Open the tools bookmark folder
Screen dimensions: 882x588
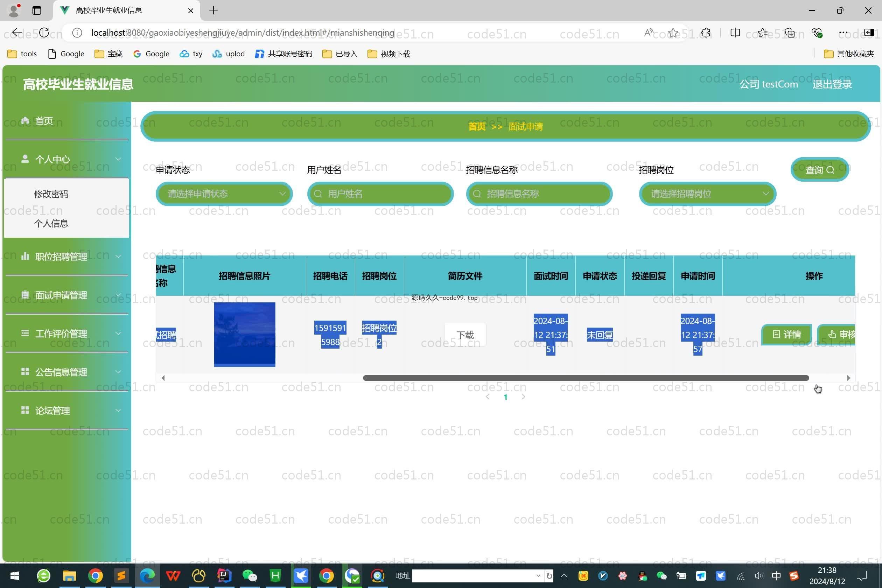(x=22, y=54)
